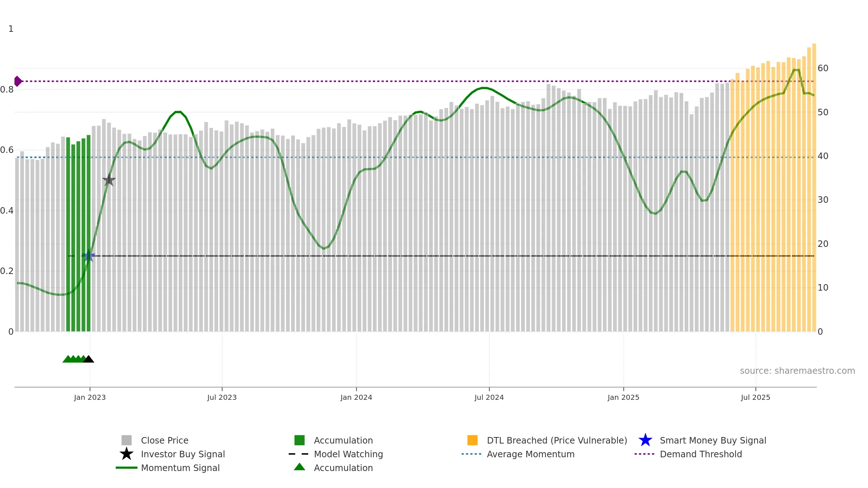Click the Momentum Signal green line legend icon

pos(127,468)
